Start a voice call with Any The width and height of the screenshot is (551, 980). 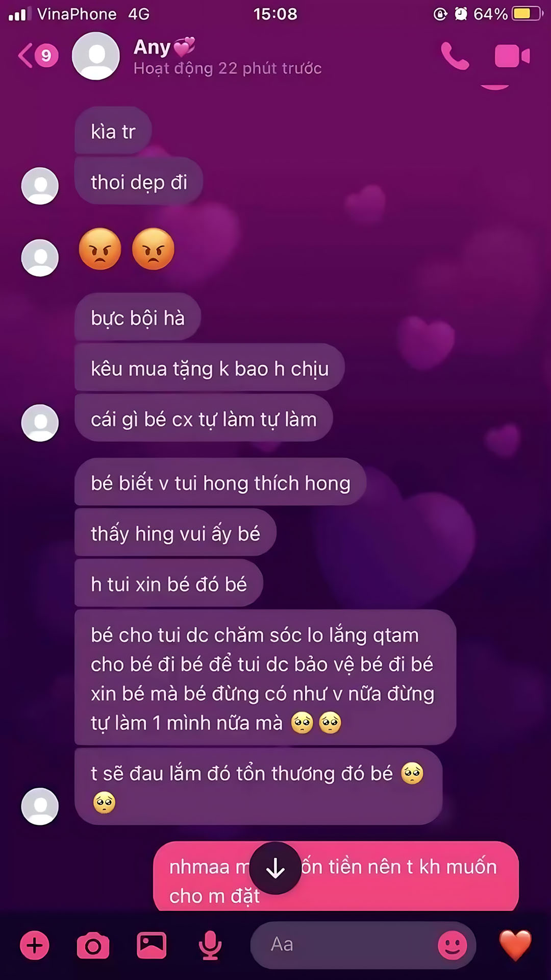455,56
